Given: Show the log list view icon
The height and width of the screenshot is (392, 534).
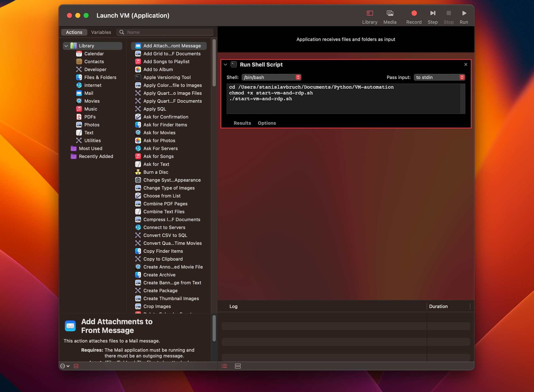Looking at the screenshot, I should tap(224, 366).
